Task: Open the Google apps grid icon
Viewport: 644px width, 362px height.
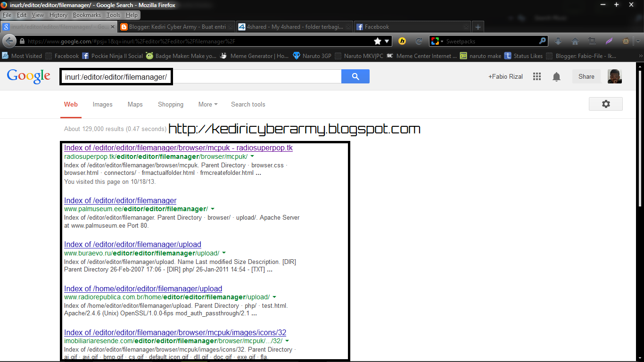Action: pyautogui.click(x=537, y=76)
